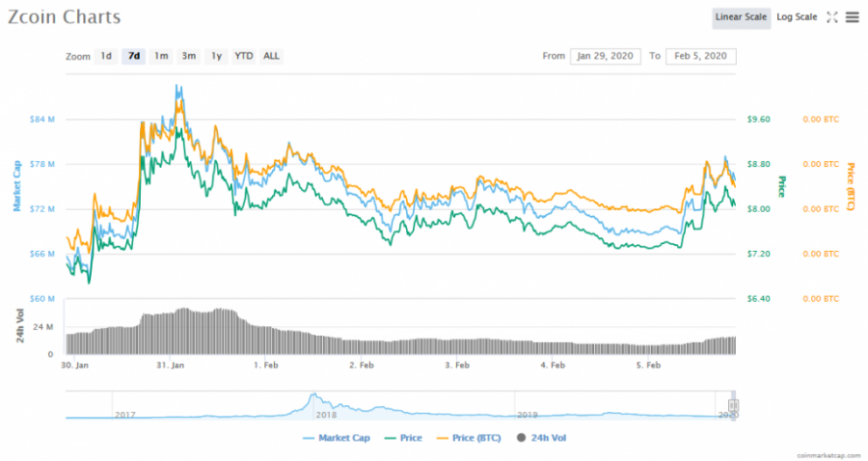Click the $6.40 price axis label
The image size is (868, 461).
point(758,298)
